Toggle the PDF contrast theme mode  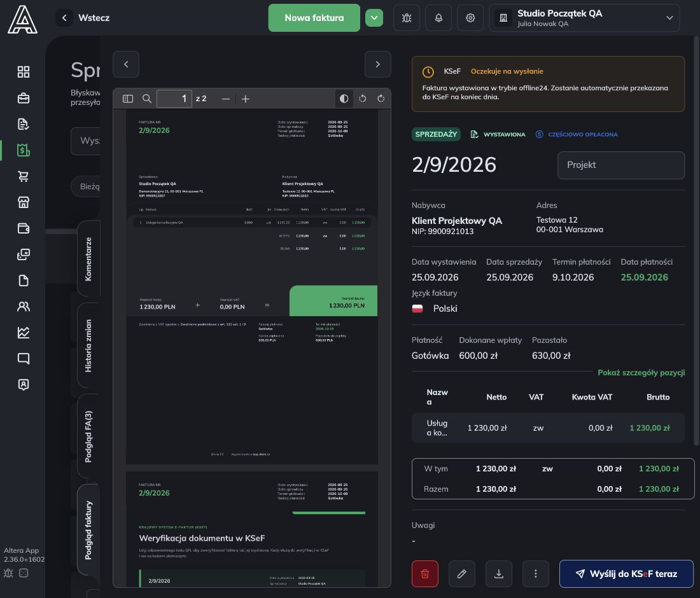(x=344, y=99)
